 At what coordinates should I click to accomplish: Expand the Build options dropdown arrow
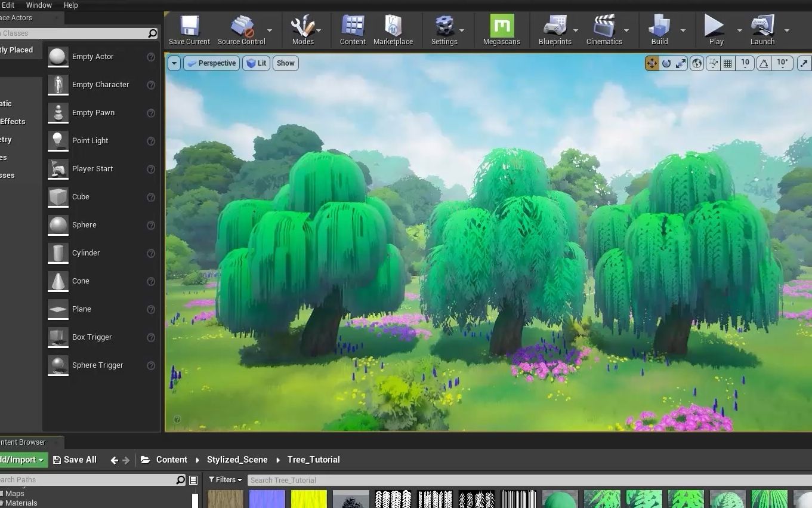(x=683, y=30)
